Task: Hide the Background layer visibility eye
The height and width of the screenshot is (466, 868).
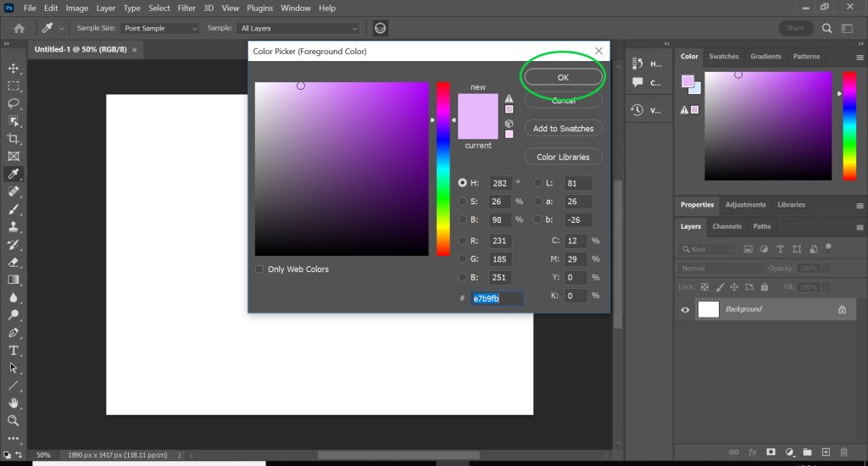Action: click(x=685, y=309)
